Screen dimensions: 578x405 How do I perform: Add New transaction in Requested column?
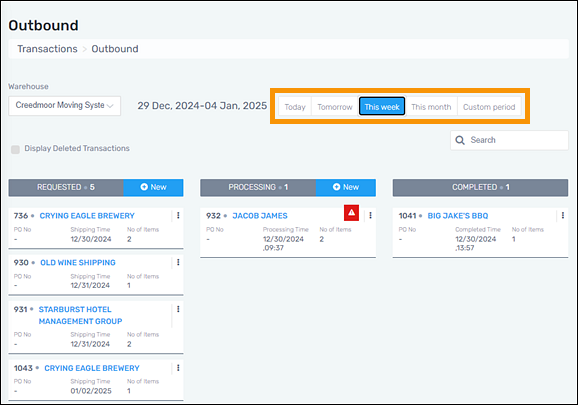tap(153, 187)
